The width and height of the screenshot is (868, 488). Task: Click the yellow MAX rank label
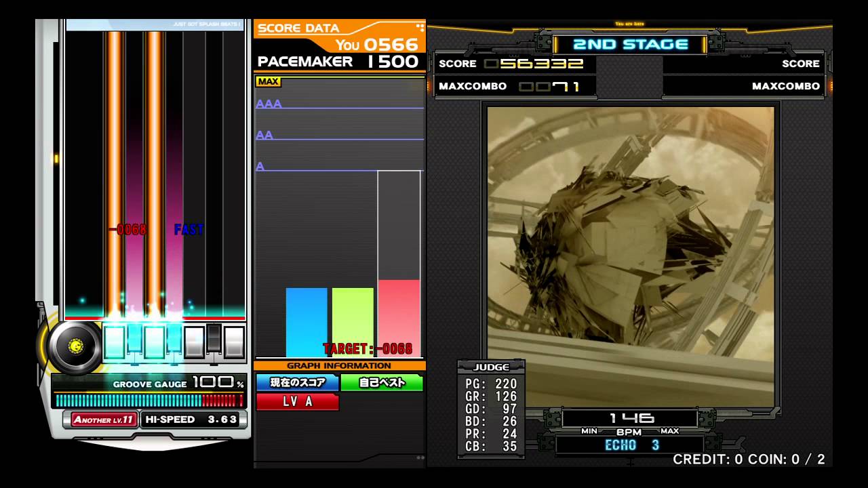pos(268,82)
